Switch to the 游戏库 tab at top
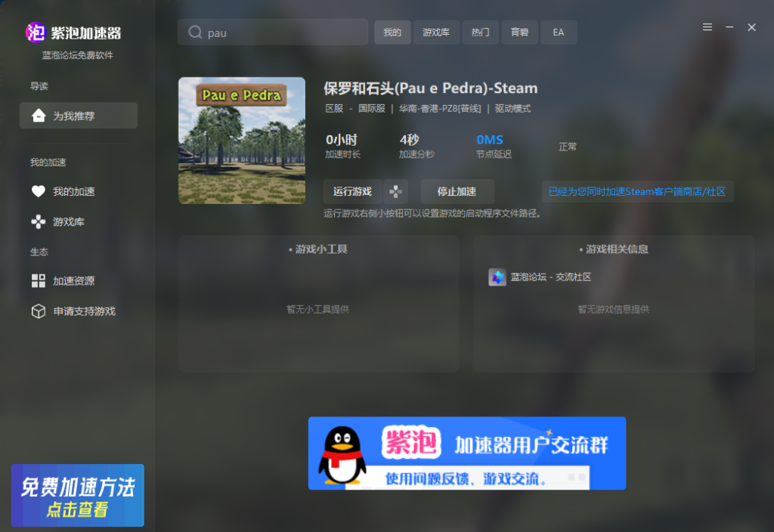 pos(436,32)
